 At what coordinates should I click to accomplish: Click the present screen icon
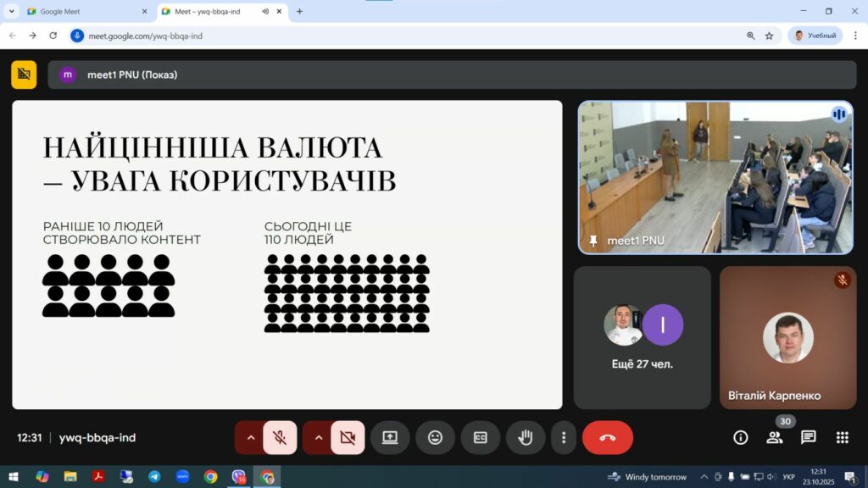click(x=390, y=437)
